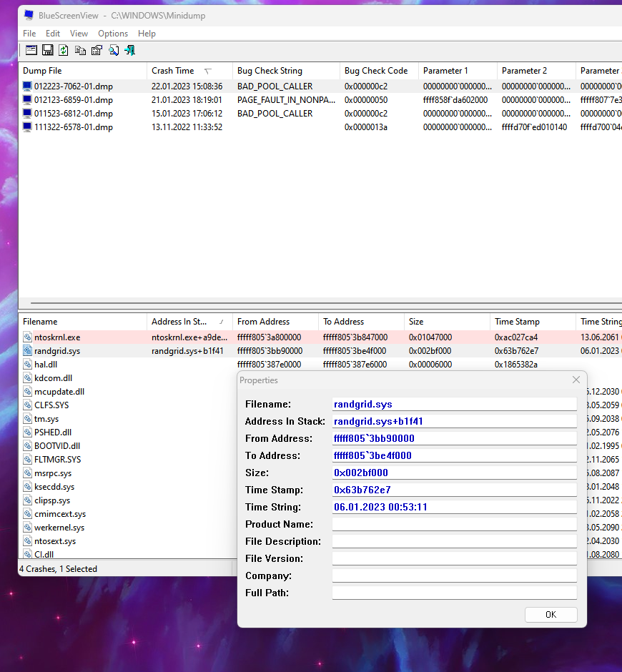622x672 pixels.
Task: Click the upper pane horizontal scrollbar
Action: click(326, 303)
